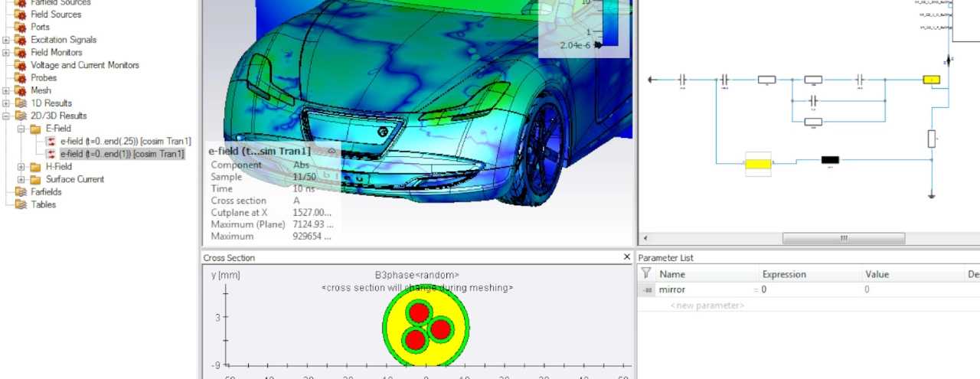Close the Cross Section panel
The height and width of the screenshot is (379, 980).
627,257
